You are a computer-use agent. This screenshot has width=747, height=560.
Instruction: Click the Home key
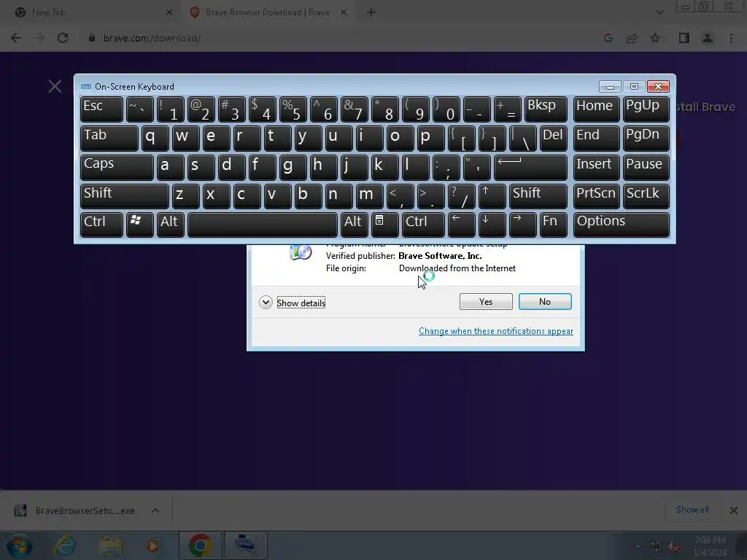[597, 109]
